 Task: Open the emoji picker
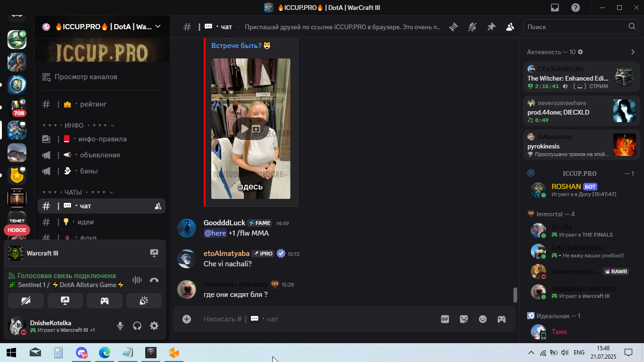click(483, 319)
